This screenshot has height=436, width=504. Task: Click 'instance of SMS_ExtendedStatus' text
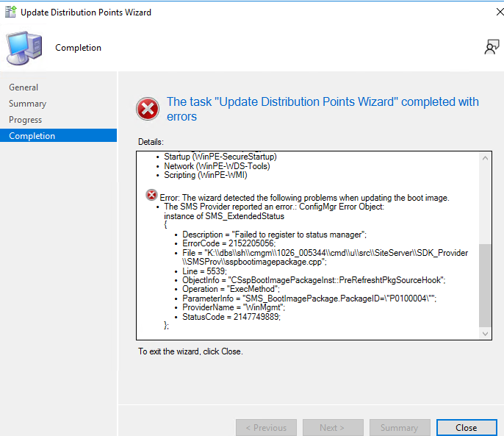pyautogui.click(x=224, y=216)
